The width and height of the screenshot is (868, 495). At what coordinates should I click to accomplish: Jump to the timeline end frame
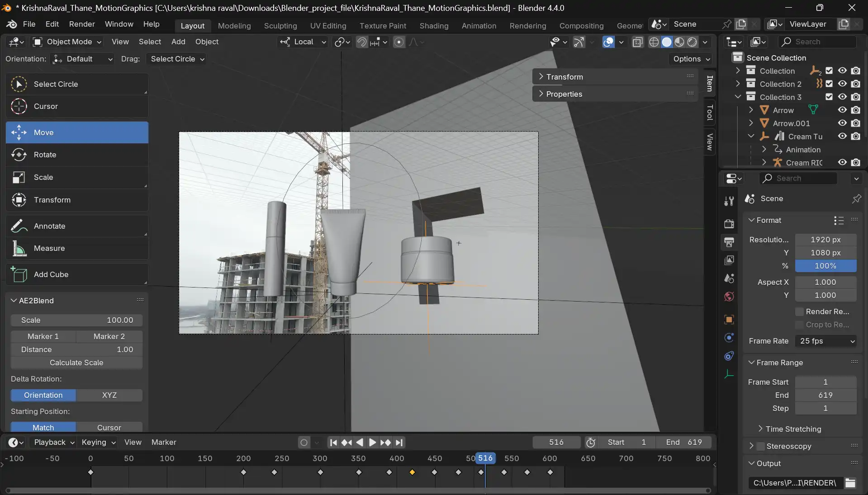(399, 443)
